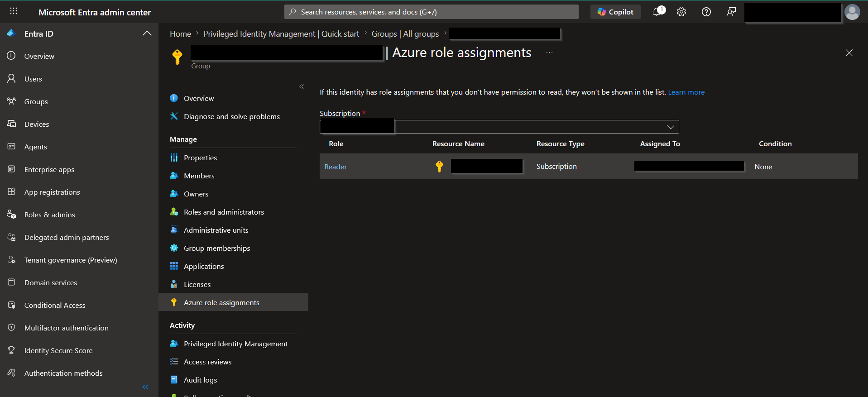Click the App registrations icon
Viewport: 868px width, 397px height.
click(x=12, y=191)
